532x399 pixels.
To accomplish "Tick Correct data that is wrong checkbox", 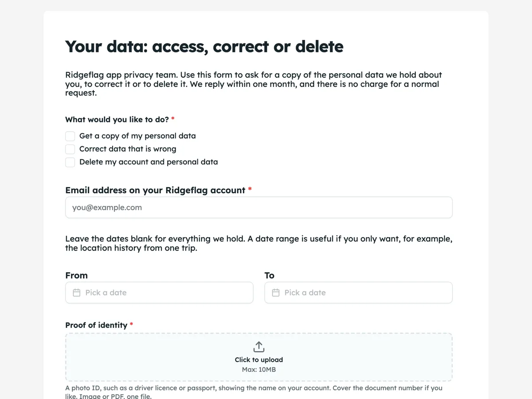I will pyautogui.click(x=70, y=149).
